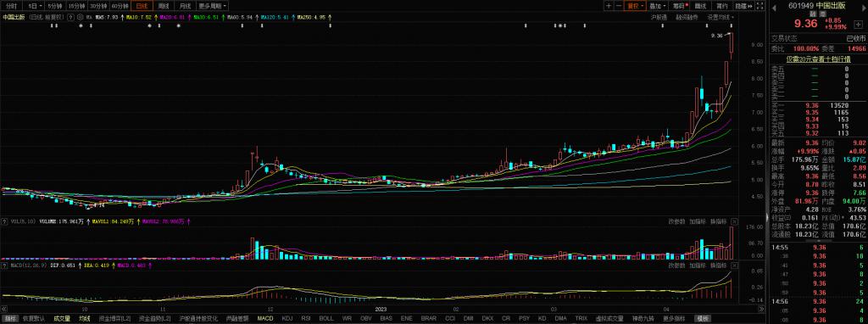Select the magenta MA20 moving-average label
868x324 pixels.
pos(172,17)
